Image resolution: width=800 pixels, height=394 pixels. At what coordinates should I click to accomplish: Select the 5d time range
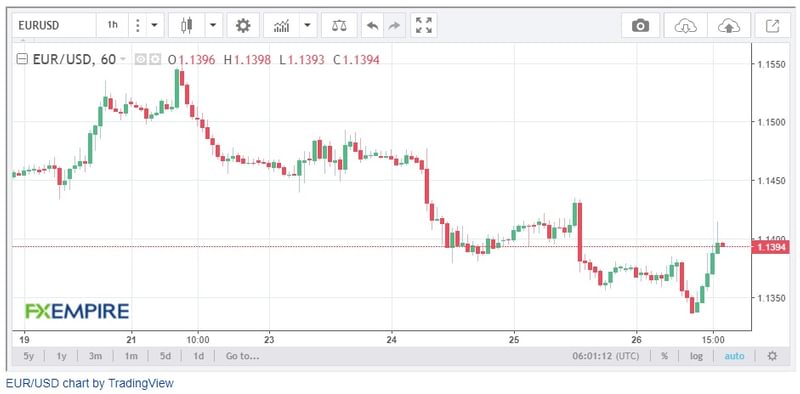[x=165, y=356]
